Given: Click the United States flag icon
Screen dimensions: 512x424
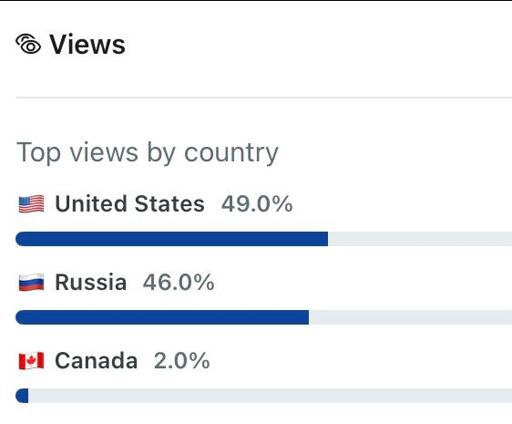Looking at the screenshot, I should pos(31,204).
